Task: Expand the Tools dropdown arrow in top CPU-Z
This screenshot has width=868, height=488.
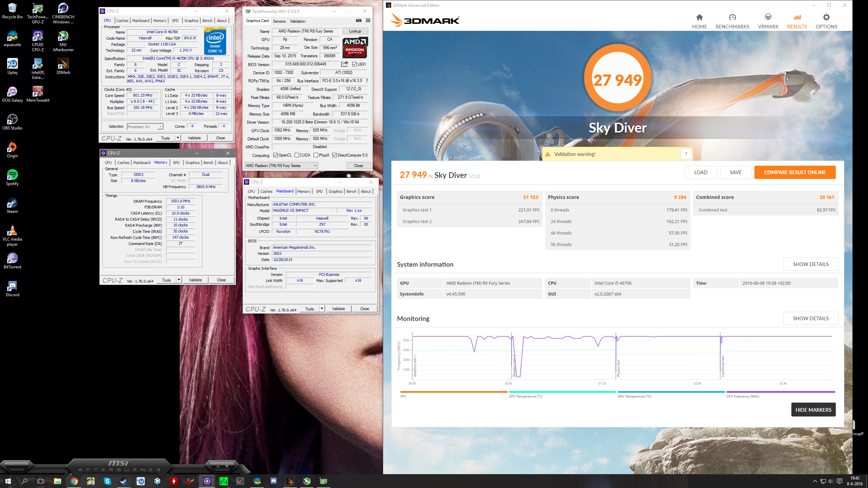Action: (177, 138)
